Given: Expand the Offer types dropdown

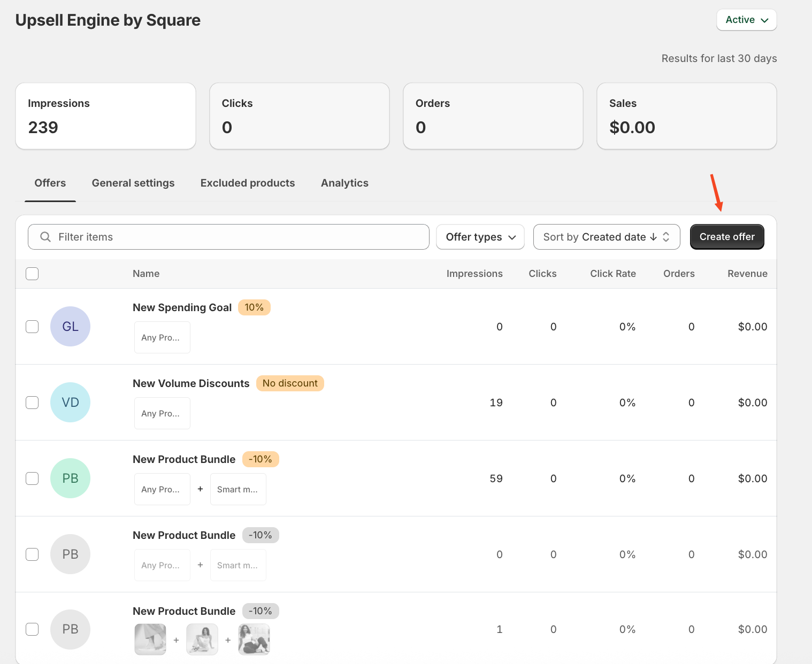Looking at the screenshot, I should 480,237.
